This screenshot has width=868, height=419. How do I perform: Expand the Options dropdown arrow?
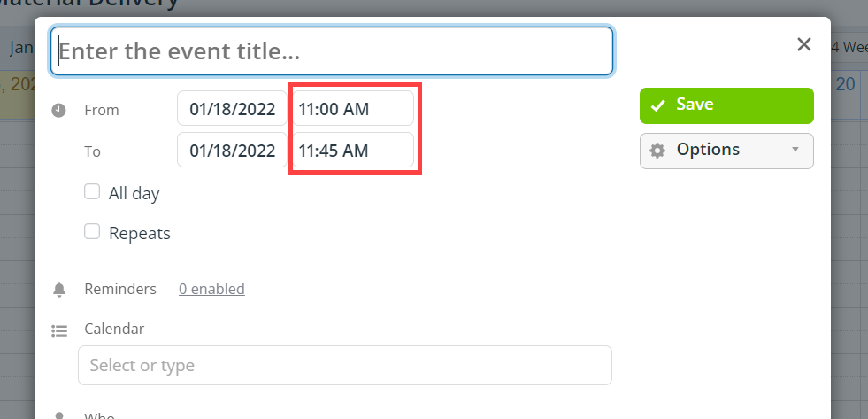[x=795, y=150]
